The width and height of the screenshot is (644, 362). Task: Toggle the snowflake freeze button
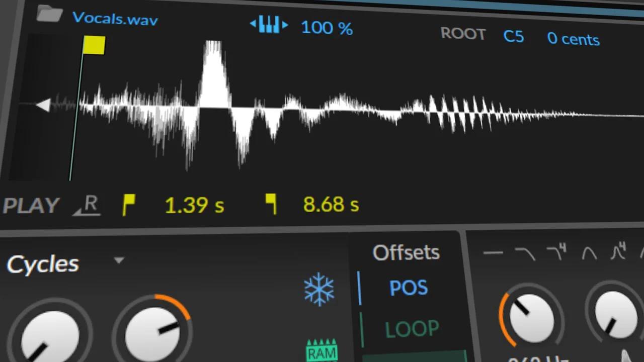[x=319, y=290]
